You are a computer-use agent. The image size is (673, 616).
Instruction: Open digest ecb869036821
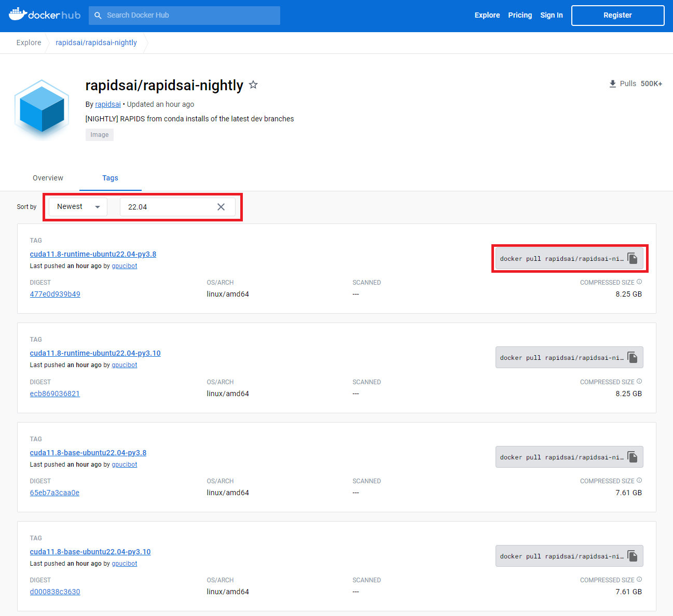pos(54,394)
